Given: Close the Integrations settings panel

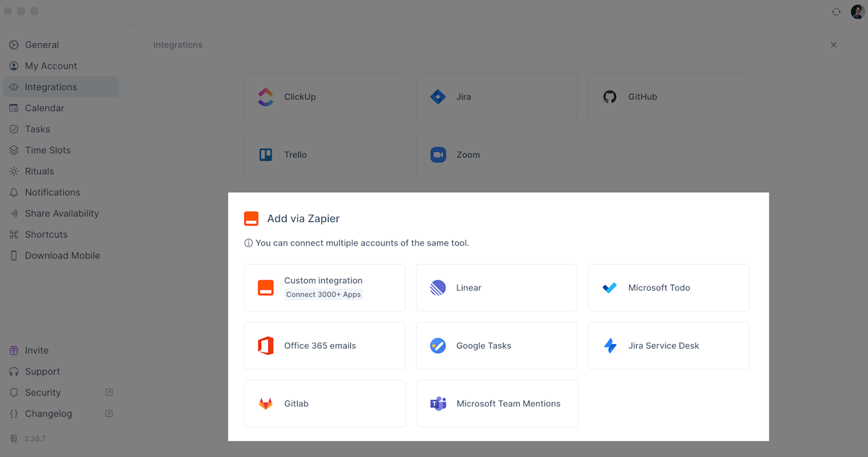Looking at the screenshot, I should coord(833,45).
